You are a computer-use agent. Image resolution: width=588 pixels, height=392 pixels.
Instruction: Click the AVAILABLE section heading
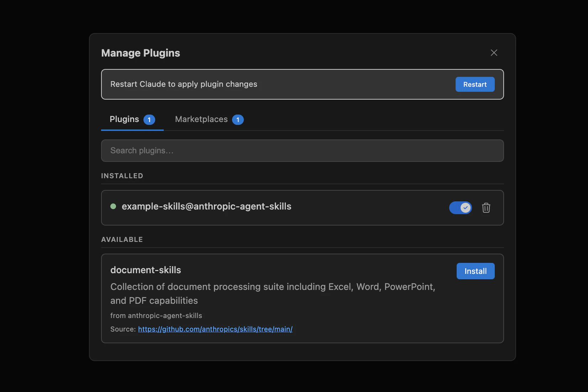[x=122, y=239]
